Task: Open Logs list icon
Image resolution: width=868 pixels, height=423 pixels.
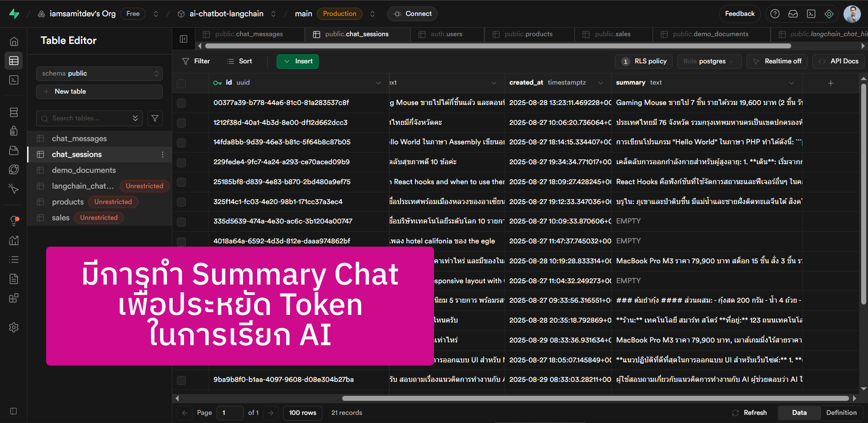Action: tap(14, 260)
